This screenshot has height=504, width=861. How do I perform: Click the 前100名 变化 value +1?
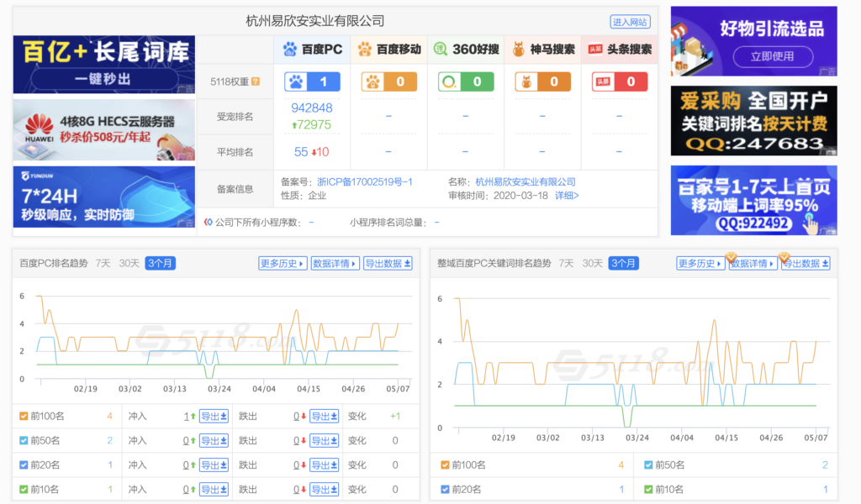[395, 417]
